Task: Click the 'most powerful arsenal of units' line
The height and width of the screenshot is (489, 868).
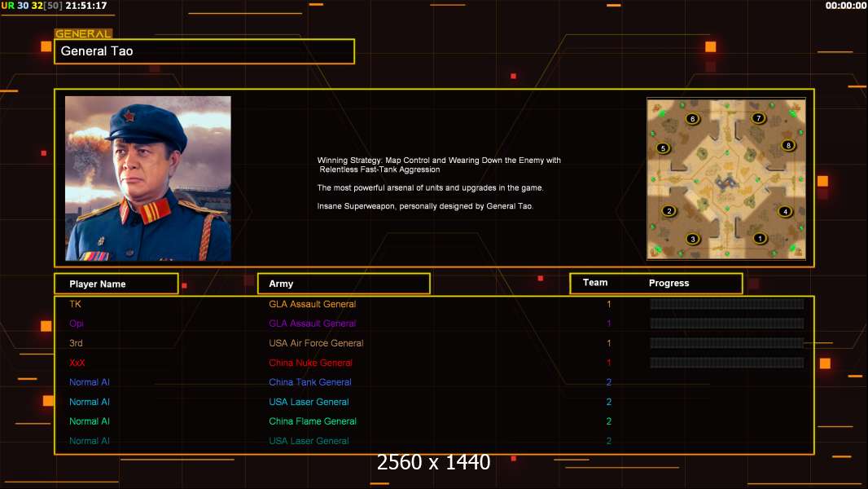Action: (430, 187)
